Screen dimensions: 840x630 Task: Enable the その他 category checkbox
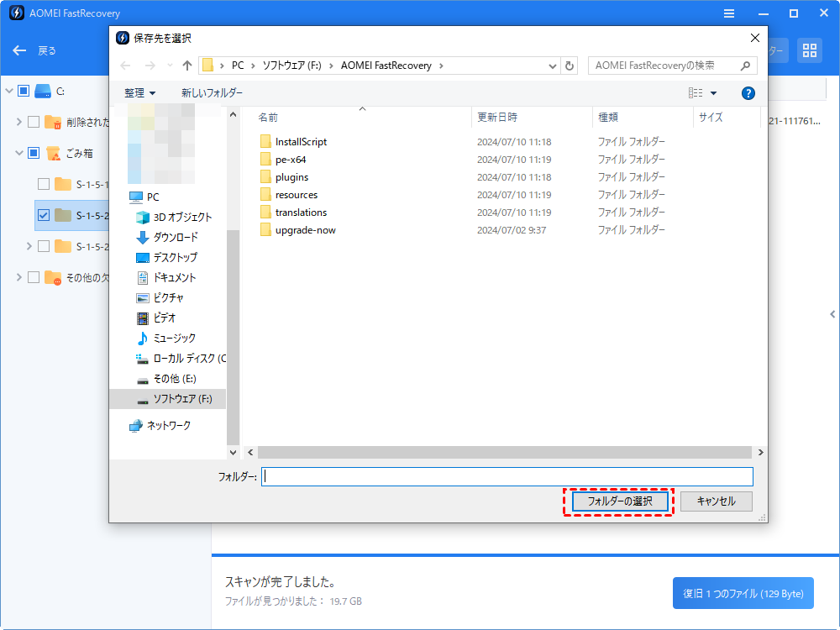[34, 277]
